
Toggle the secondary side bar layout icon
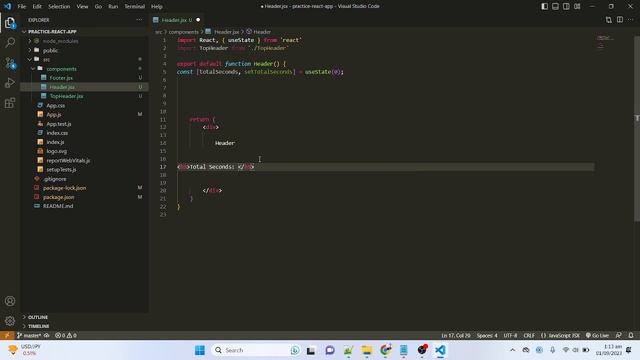coord(566,6)
